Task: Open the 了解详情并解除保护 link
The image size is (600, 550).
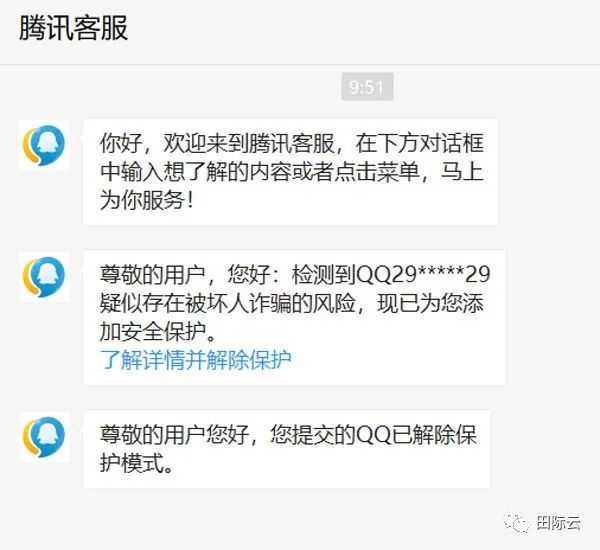Action: (x=196, y=360)
